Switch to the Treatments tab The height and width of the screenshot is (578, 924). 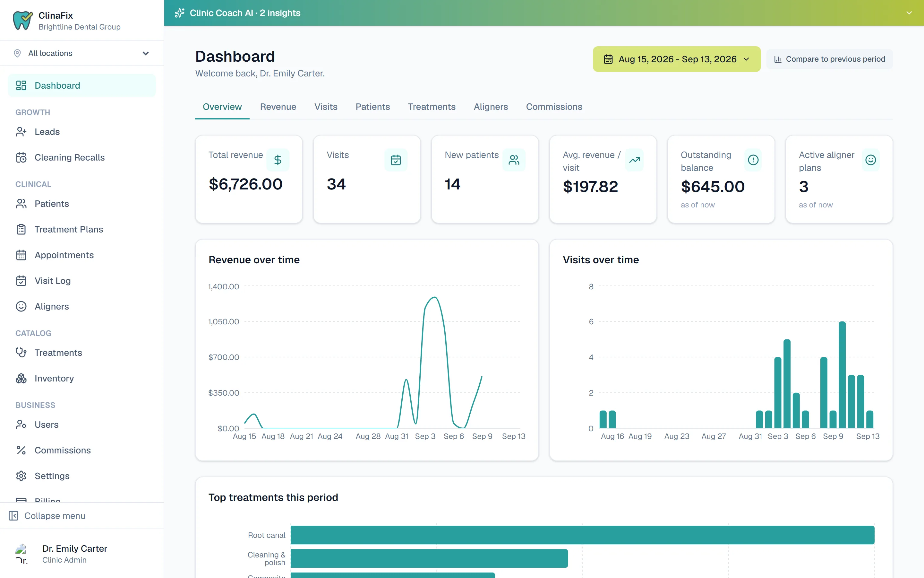(x=432, y=107)
